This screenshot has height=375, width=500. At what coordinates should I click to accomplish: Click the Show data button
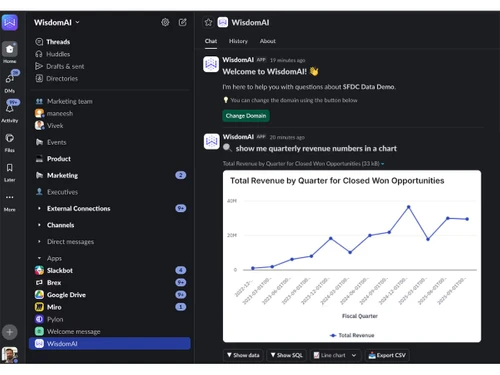[x=243, y=355]
